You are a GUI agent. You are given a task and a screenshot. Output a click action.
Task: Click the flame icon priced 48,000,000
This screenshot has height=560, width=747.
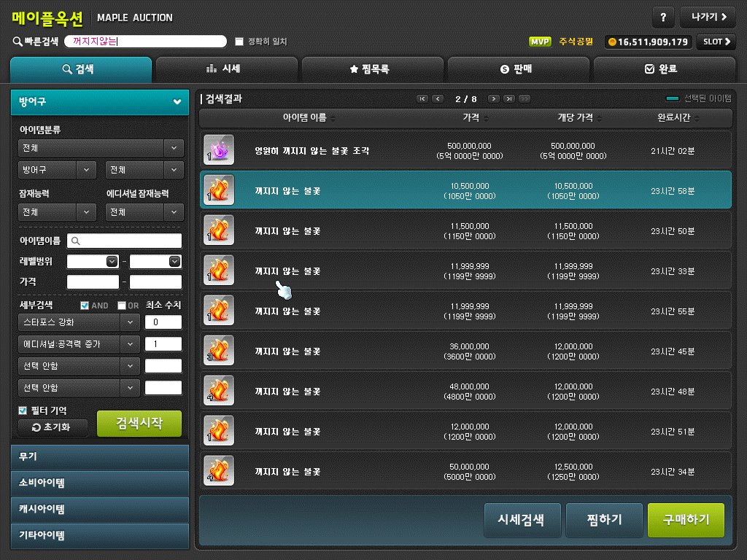(219, 391)
